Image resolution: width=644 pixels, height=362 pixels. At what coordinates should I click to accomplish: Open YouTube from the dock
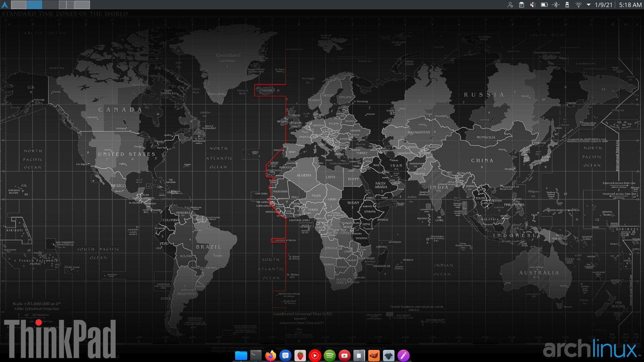(x=344, y=355)
